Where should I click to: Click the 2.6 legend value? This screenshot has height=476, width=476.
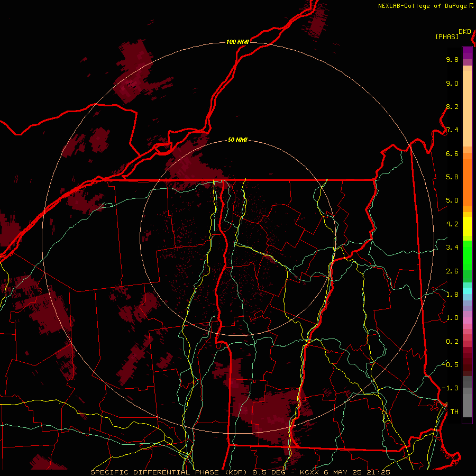coord(452,271)
